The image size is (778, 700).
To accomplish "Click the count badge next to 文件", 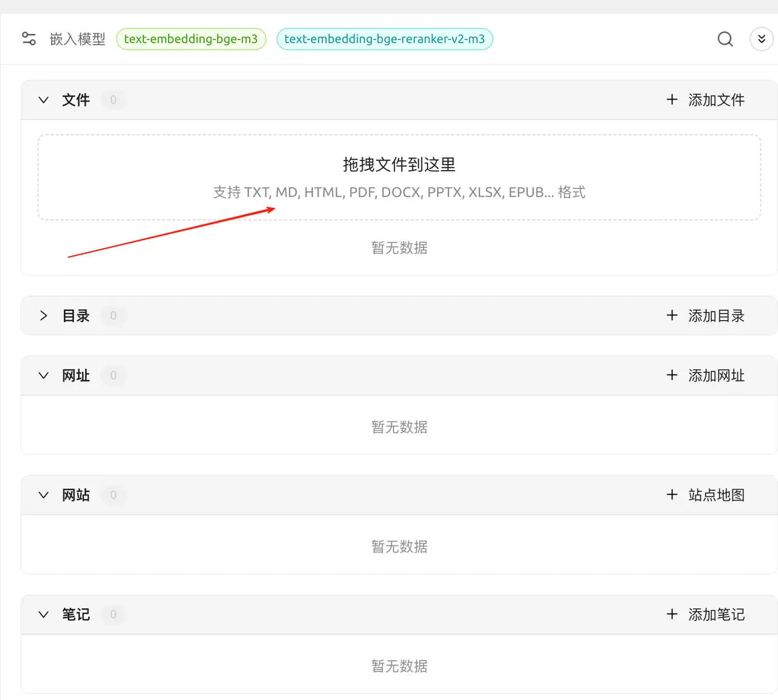I will pos(113,100).
